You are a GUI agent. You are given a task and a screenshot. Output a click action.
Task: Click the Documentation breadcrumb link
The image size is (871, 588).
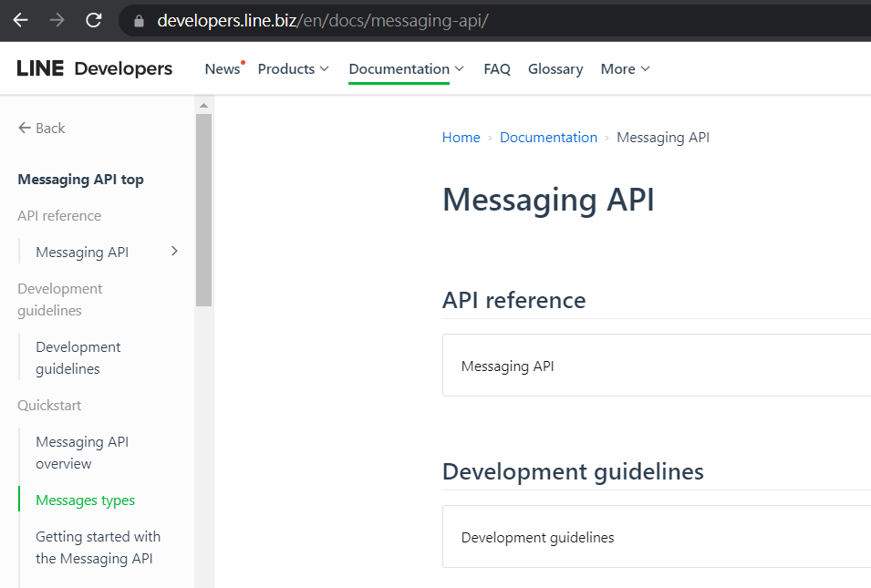(548, 138)
